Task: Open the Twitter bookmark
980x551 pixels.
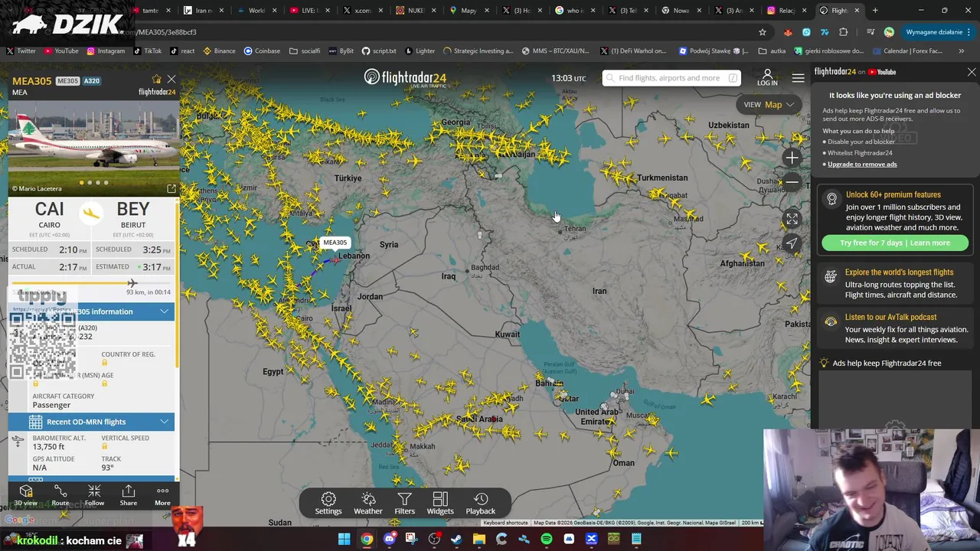Action: [x=21, y=51]
